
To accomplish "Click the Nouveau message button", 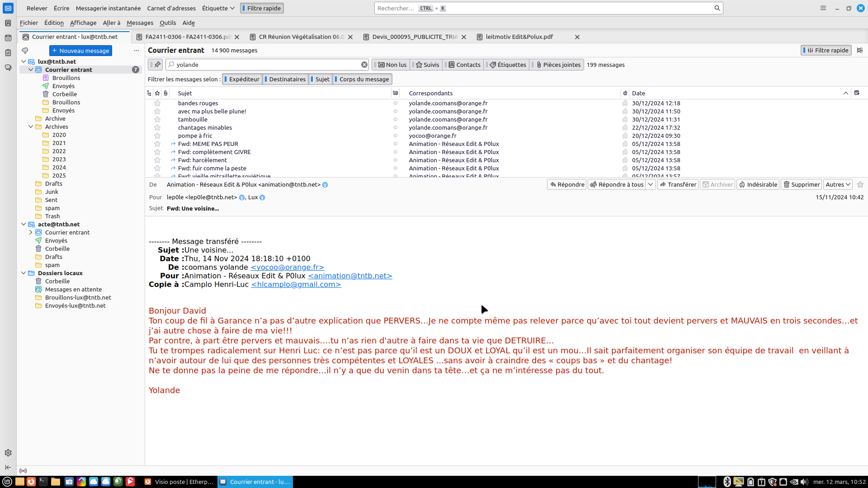I will point(80,51).
